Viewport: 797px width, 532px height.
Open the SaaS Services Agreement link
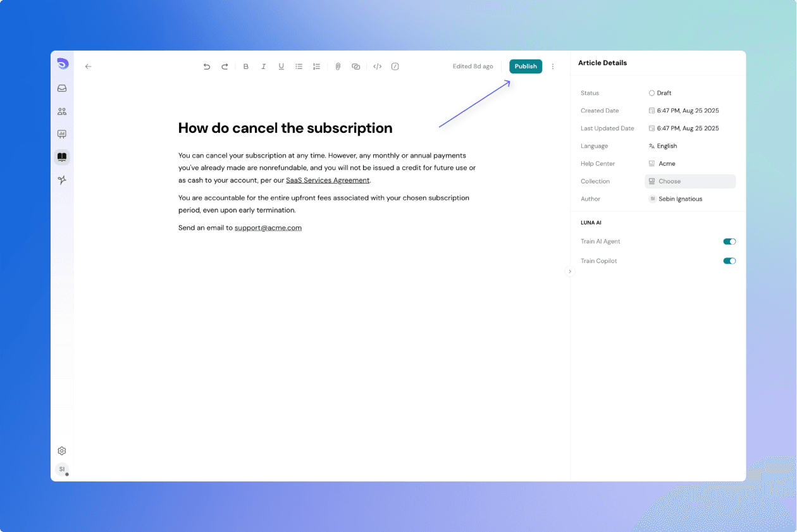328,180
